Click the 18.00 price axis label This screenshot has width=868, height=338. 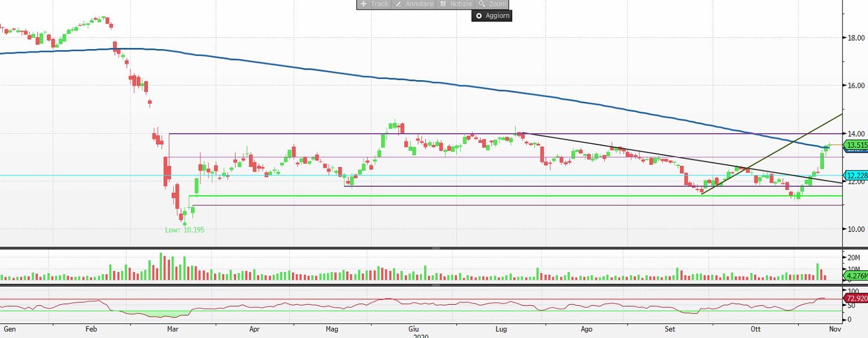856,38
